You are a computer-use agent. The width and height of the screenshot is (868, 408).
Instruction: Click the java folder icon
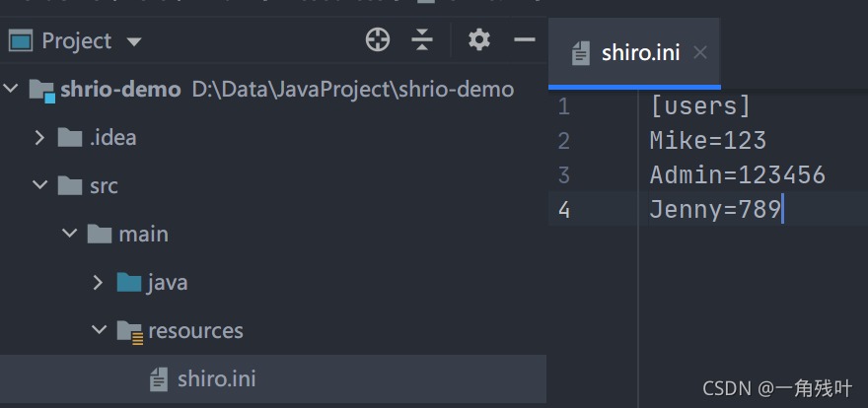click(x=129, y=283)
